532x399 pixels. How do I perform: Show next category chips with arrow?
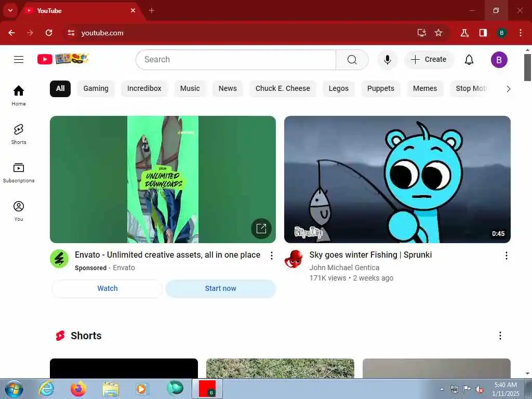[x=508, y=89]
